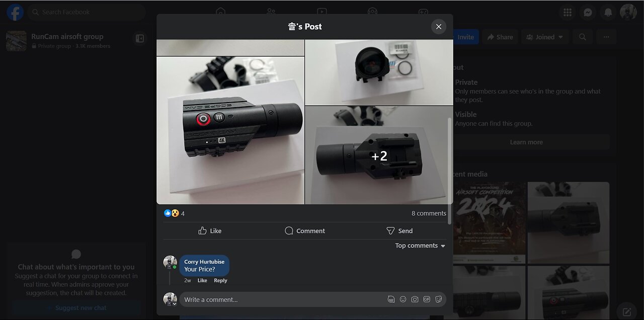
Task: Send the post to a friend
Action: coord(399,230)
